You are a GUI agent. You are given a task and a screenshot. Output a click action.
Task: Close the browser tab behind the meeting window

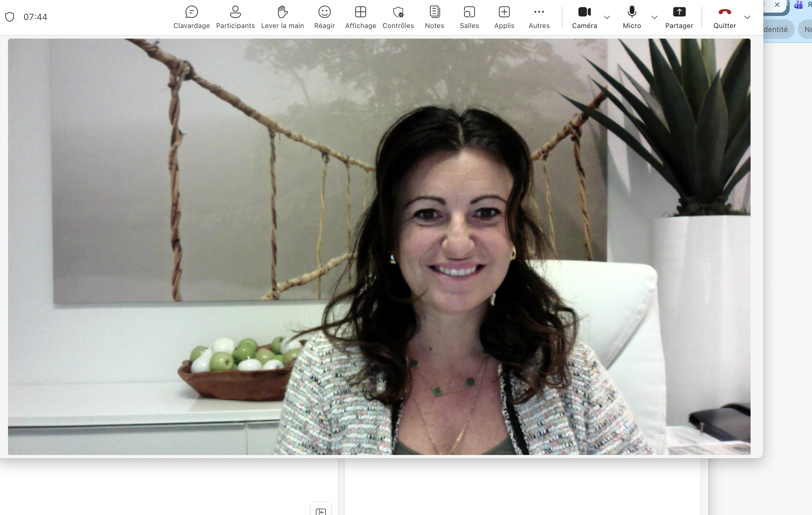pyautogui.click(x=777, y=5)
